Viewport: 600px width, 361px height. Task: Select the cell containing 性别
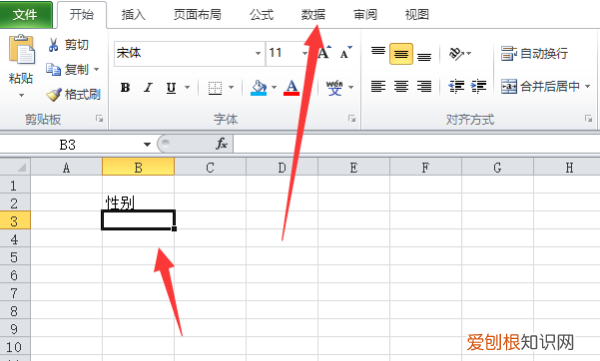[138, 203]
